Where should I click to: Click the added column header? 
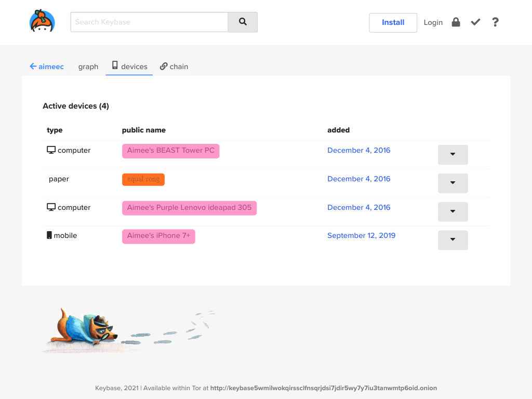(x=338, y=130)
